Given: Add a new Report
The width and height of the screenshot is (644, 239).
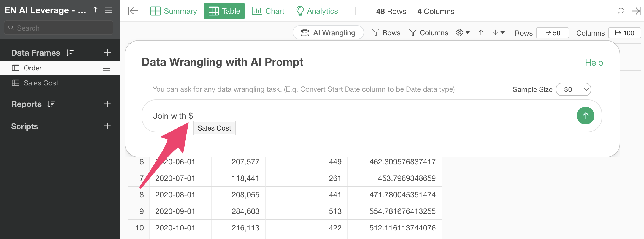Looking at the screenshot, I should 107,104.
